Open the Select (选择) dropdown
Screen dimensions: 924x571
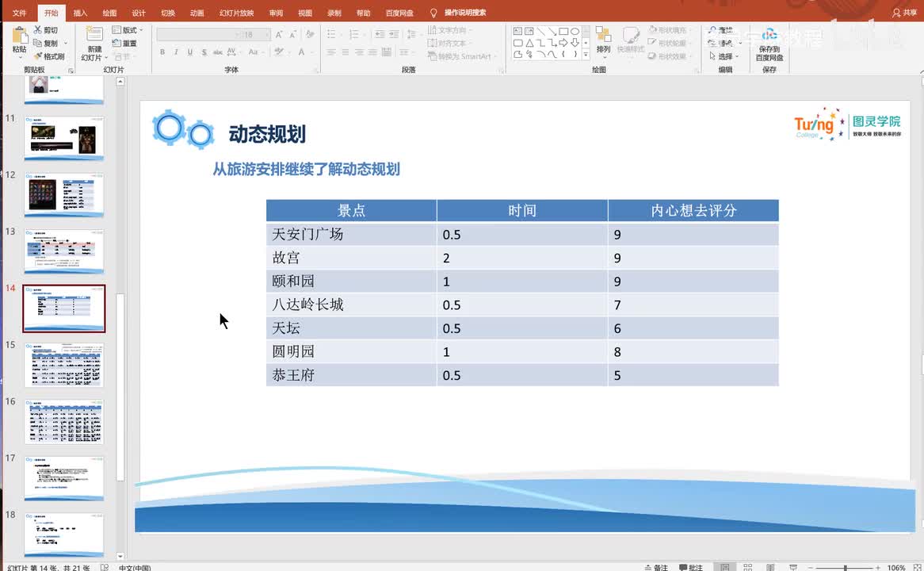725,56
